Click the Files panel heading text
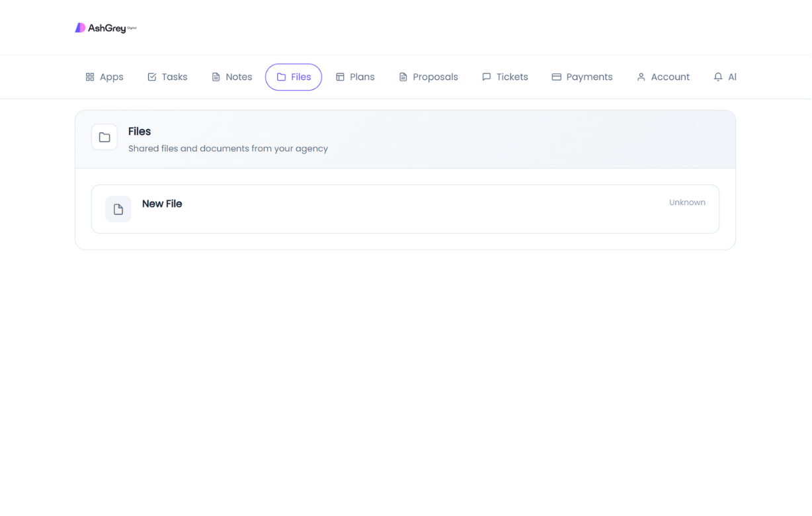 pyautogui.click(x=140, y=132)
